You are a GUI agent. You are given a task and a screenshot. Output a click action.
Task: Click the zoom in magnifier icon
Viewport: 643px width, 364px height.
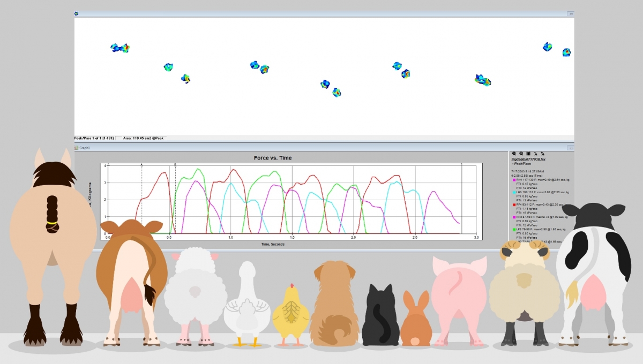[514, 154]
